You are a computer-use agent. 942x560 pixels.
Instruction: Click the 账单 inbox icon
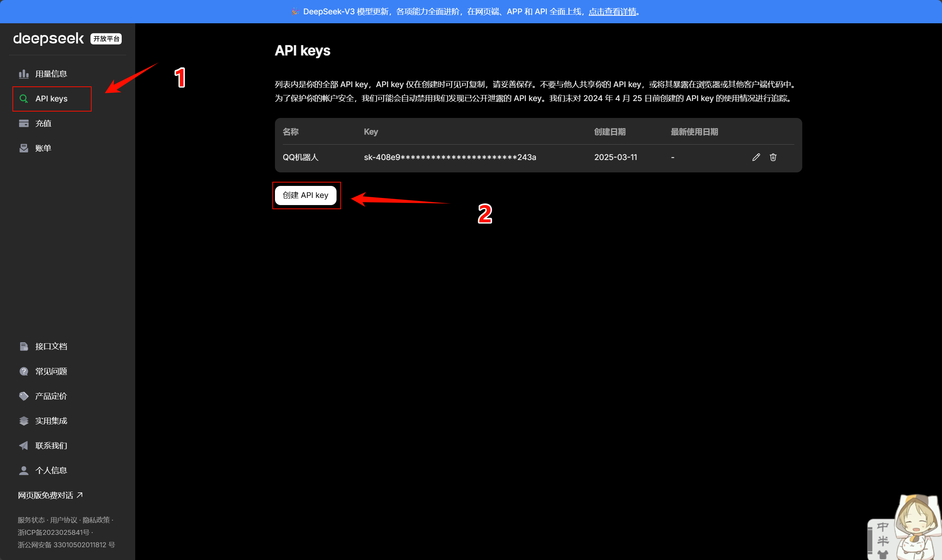pos(24,148)
